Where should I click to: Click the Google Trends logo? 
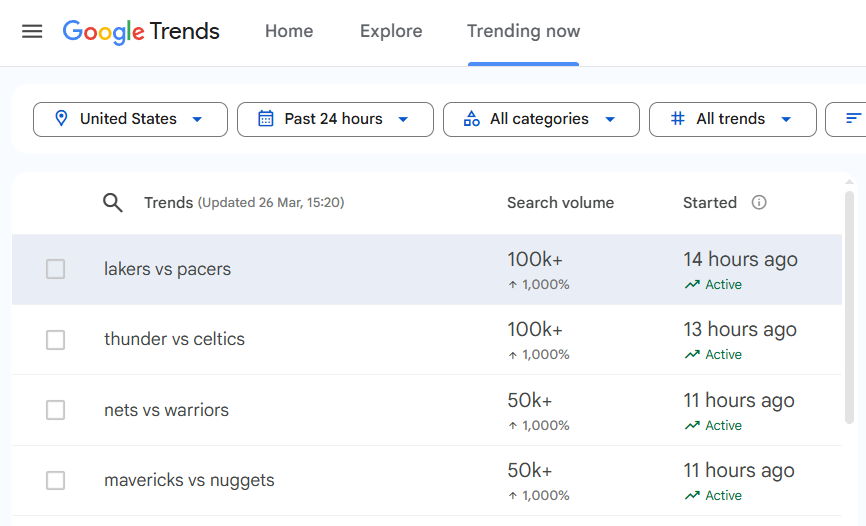[x=141, y=31]
